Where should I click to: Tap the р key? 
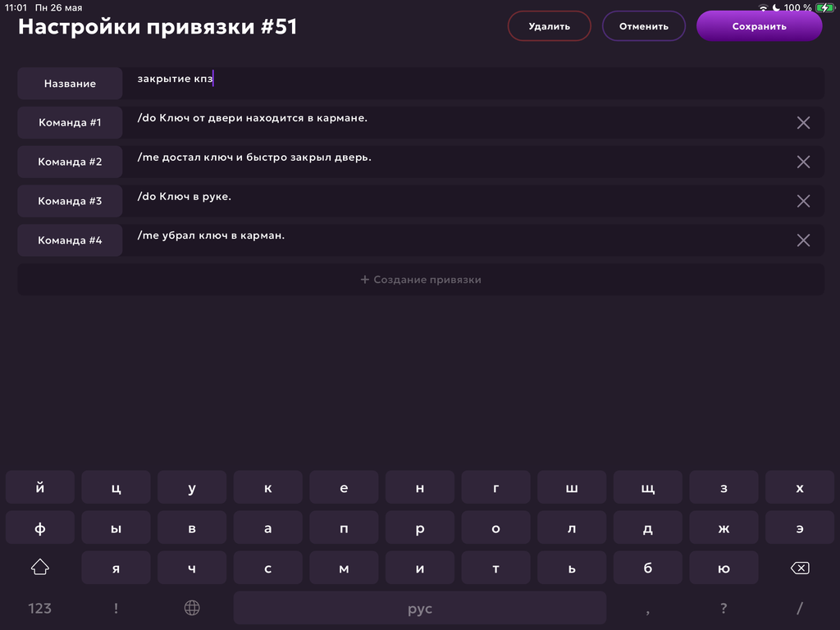click(x=420, y=527)
